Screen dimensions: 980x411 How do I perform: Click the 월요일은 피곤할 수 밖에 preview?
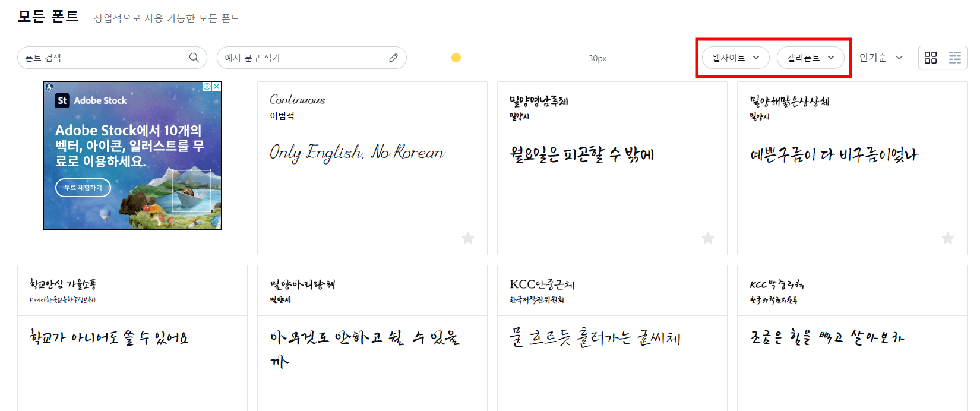(582, 154)
